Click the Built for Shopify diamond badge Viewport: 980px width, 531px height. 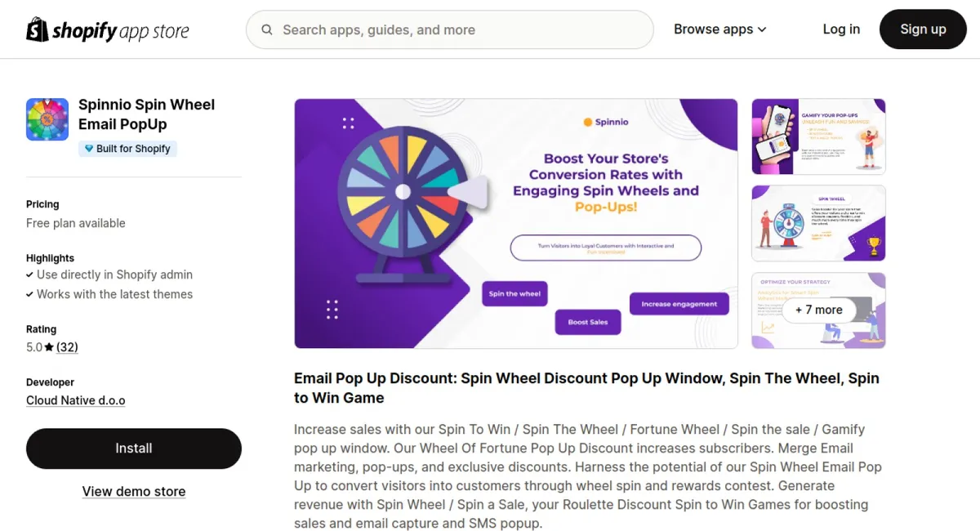[90, 149]
